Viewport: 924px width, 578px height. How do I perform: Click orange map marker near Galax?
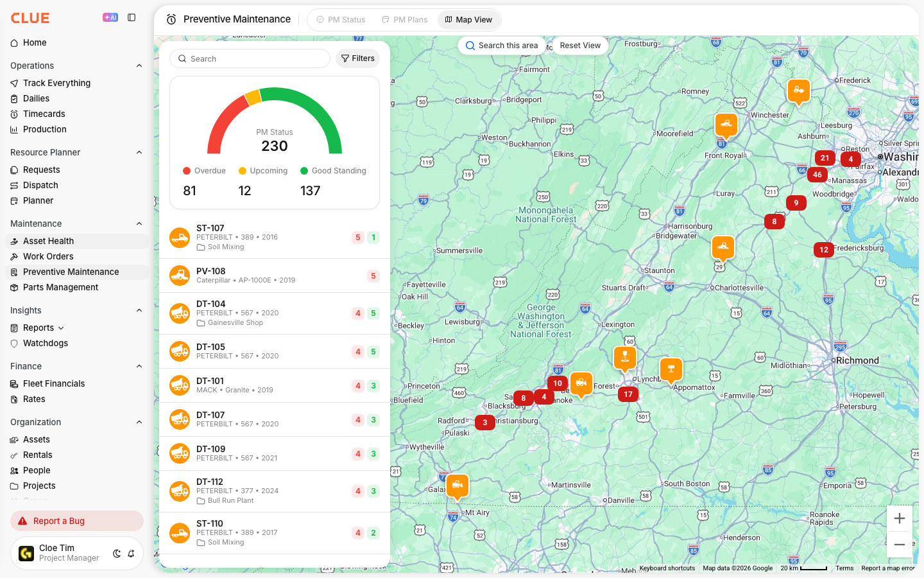[x=458, y=487]
